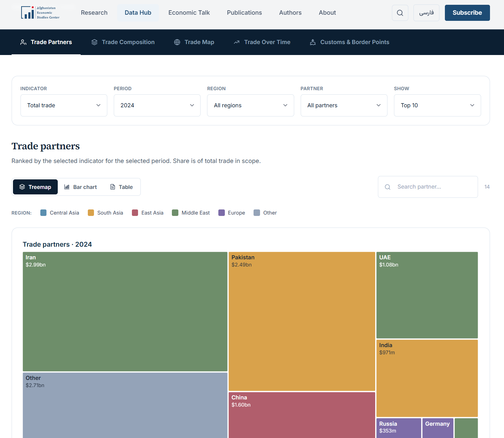Open the Authors page link
This screenshot has width=504, height=438.
(290, 13)
